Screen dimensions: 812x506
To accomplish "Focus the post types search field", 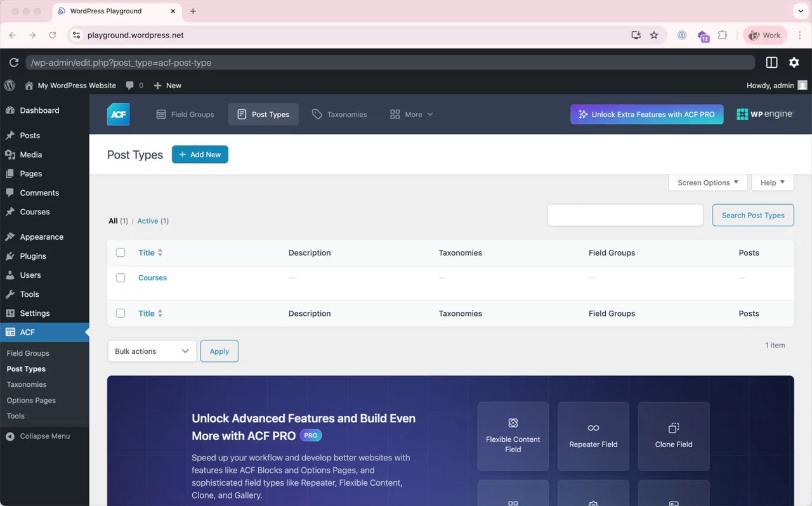I will click(625, 215).
